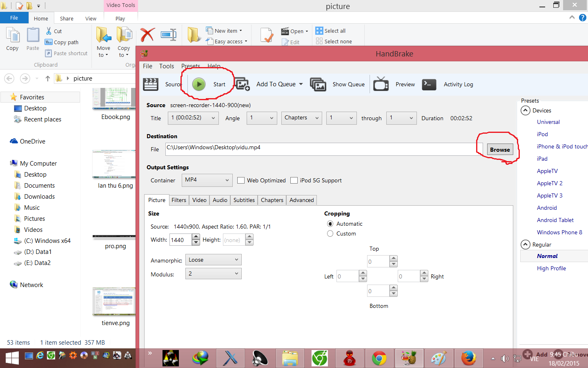Open Anamorphic Loose dropdown
This screenshot has height=368, width=588.
tap(214, 260)
